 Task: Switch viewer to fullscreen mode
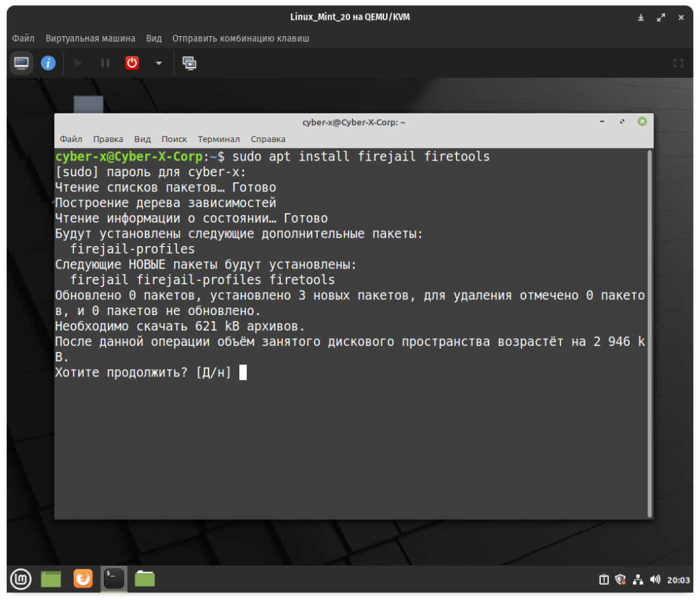click(678, 63)
